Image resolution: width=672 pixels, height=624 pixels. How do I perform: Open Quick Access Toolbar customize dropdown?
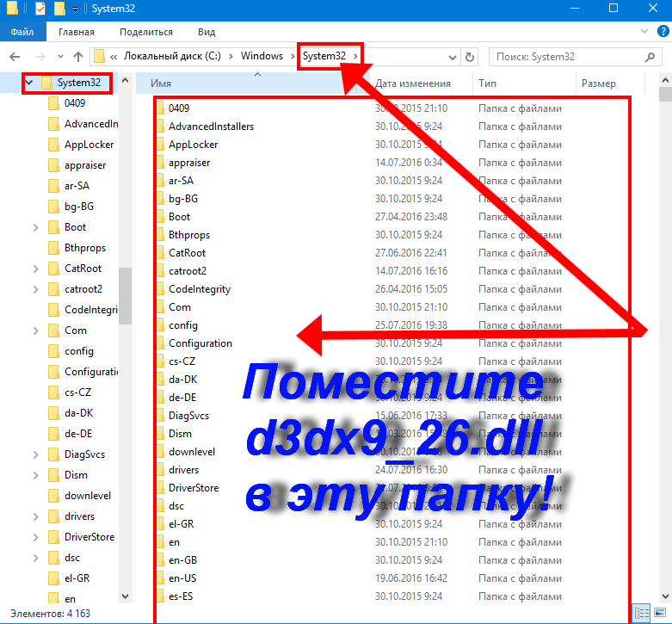click(x=76, y=9)
